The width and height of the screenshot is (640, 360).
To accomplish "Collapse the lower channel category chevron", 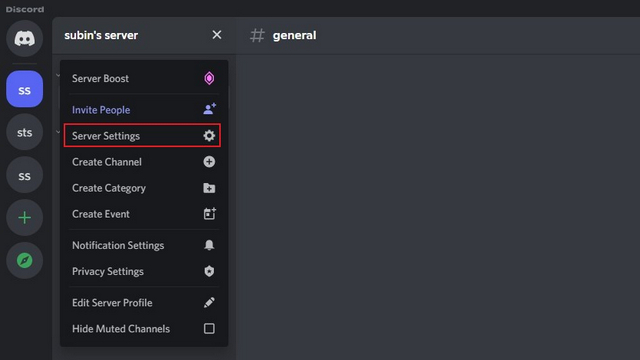I will (58, 132).
